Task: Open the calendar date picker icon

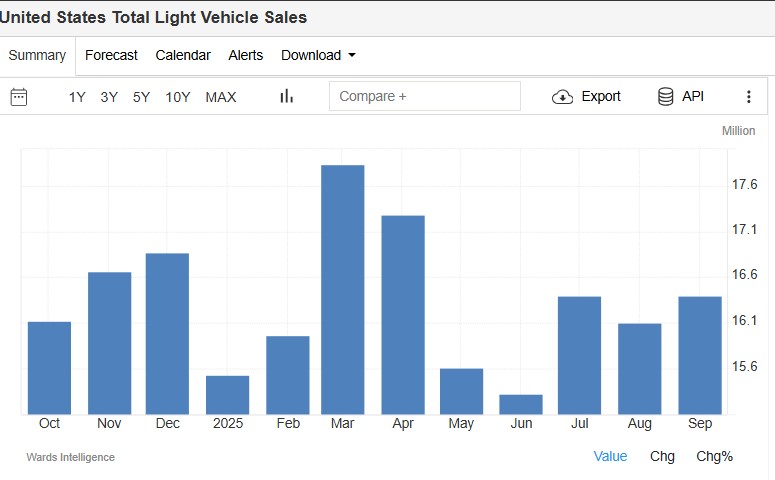Action: click(x=19, y=97)
